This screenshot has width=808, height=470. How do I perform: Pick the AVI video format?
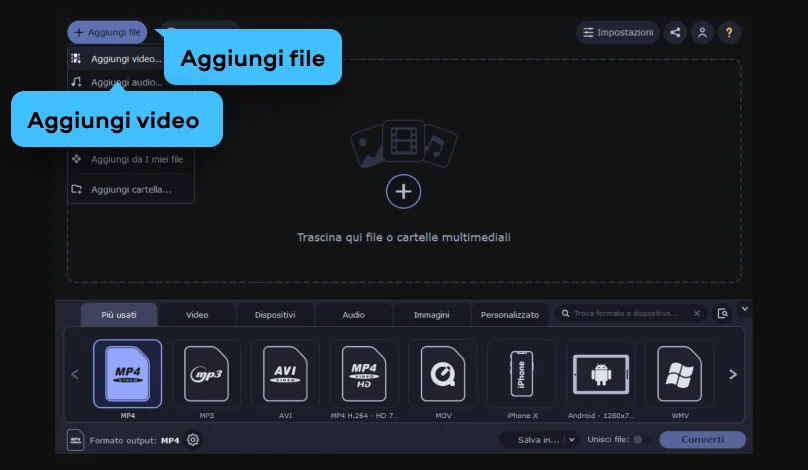285,374
